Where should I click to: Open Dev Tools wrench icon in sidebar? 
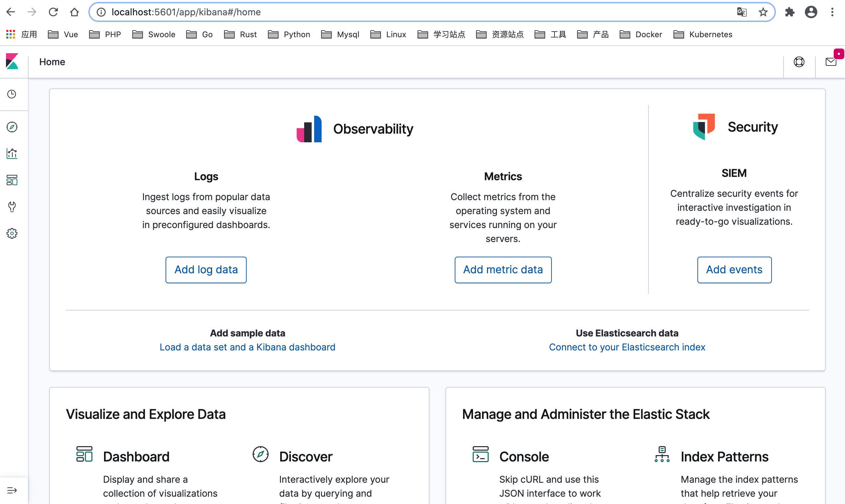pos(12,206)
